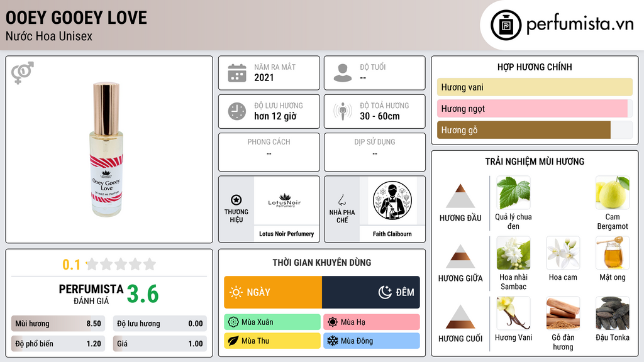Click the sun icon in Mùa Hạ
The width and height of the screenshot is (644, 362).
point(333,322)
